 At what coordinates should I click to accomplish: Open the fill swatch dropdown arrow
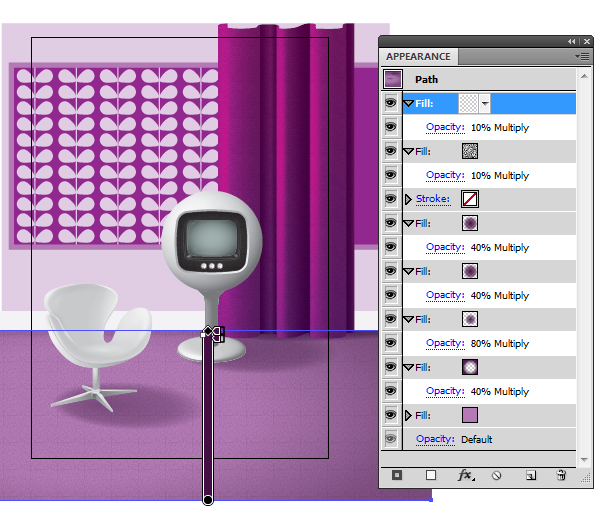(x=485, y=104)
